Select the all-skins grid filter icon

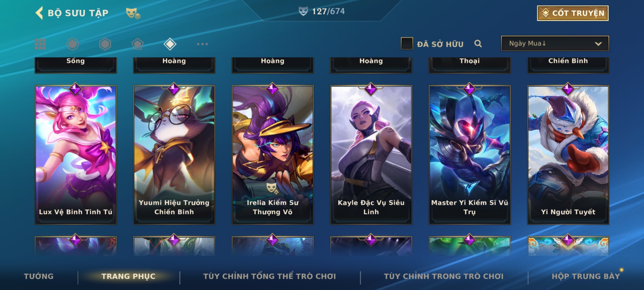click(x=40, y=44)
